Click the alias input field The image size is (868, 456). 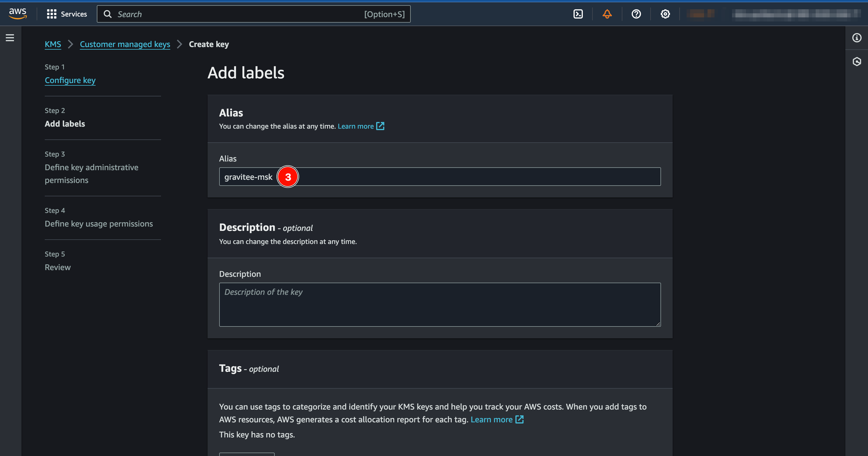pyautogui.click(x=440, y=177)
